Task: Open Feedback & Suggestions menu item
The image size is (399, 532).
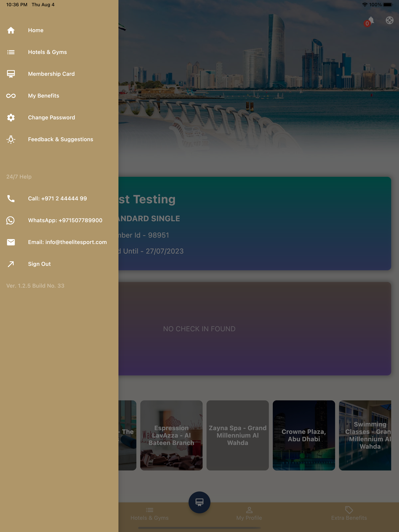Action: point(59,139)
